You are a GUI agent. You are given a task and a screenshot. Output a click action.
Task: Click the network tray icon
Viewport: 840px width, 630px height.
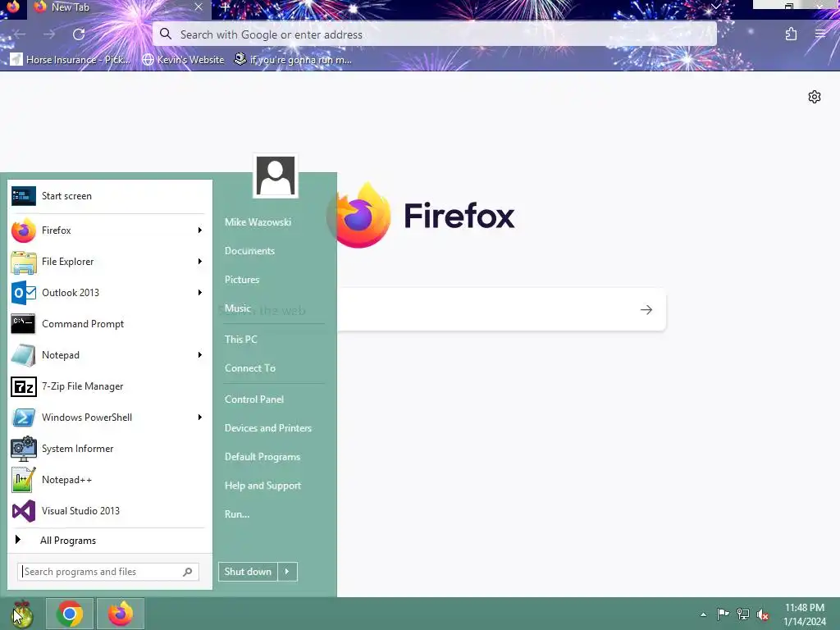click(742, 614)
